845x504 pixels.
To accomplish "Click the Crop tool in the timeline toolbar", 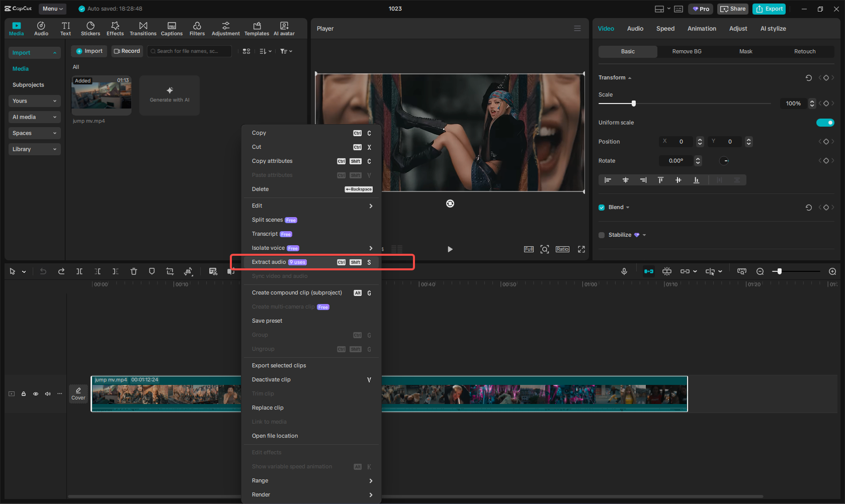I will [170, 271].
